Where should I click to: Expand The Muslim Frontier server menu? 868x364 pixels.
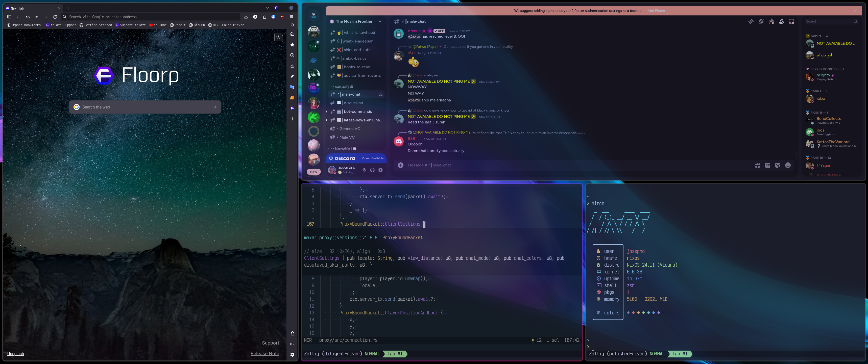click(380, 22)
